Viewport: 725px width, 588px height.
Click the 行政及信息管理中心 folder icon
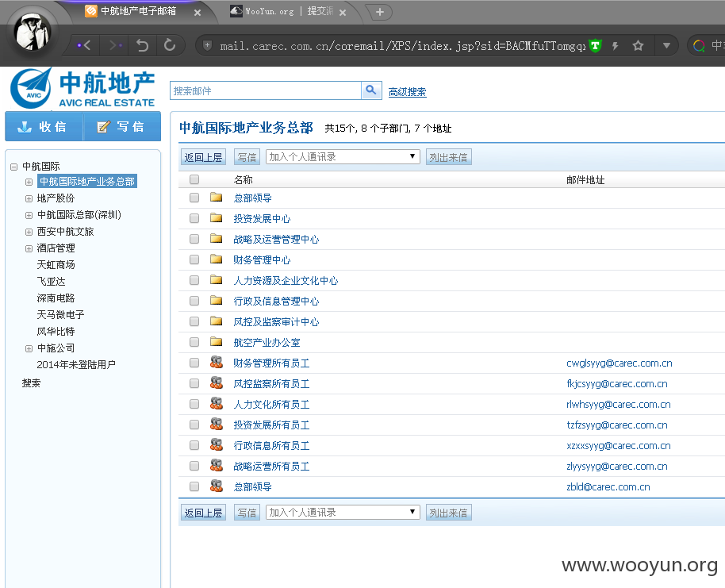(x=216, y=300)
